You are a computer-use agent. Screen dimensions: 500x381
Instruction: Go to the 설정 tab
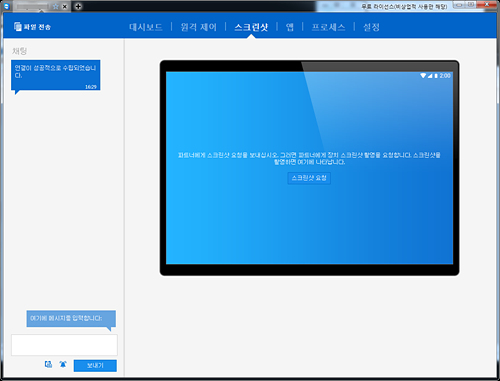pyautogui.click(x=371, y=27)
